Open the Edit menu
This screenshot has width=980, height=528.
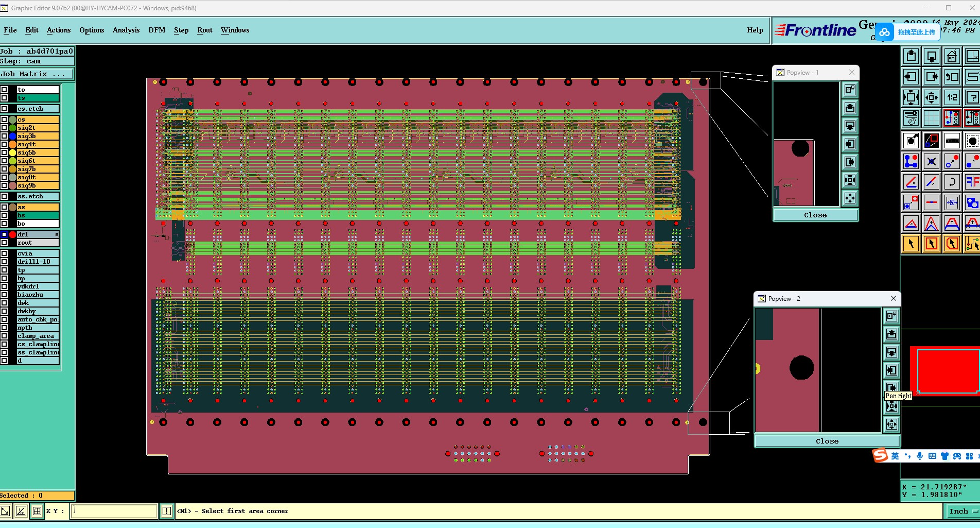(32, 30)
